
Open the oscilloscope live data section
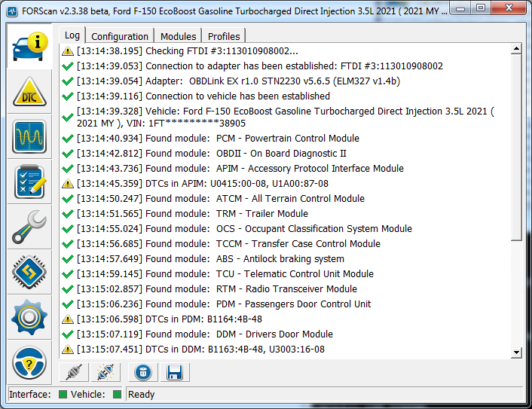pos(29,136)
